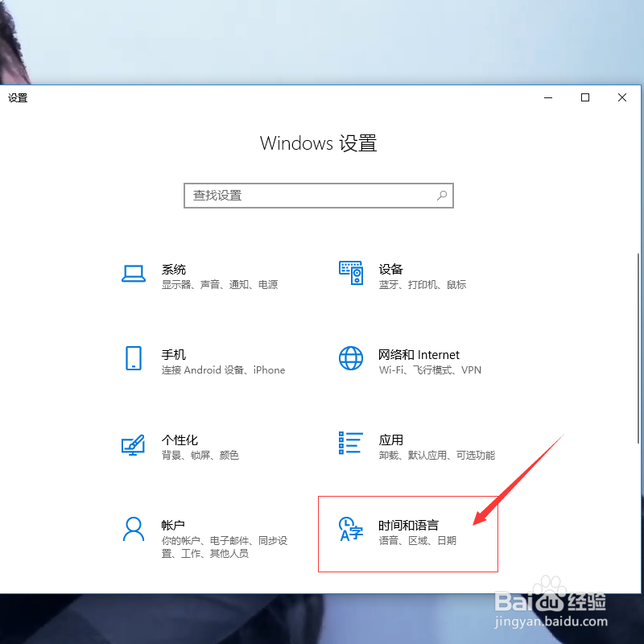Open 帐户 settings category
Screen dimensions: 644x644
click(175, 525)
